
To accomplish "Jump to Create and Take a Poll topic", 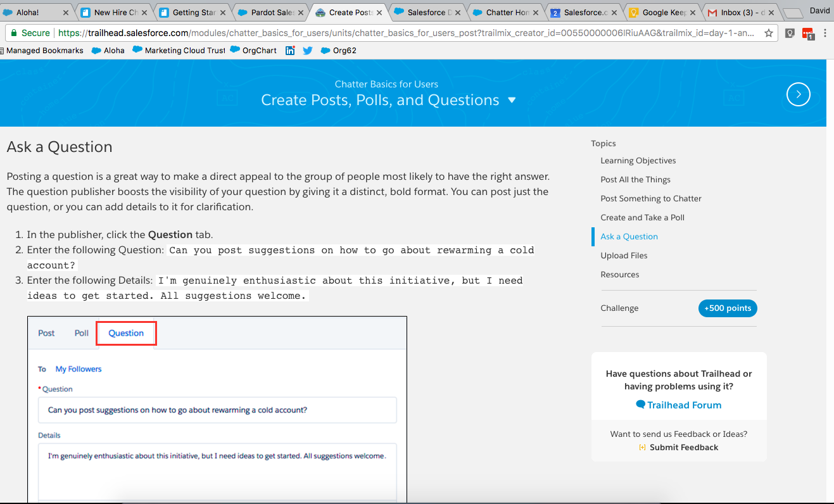I will (x=643, y=218).
